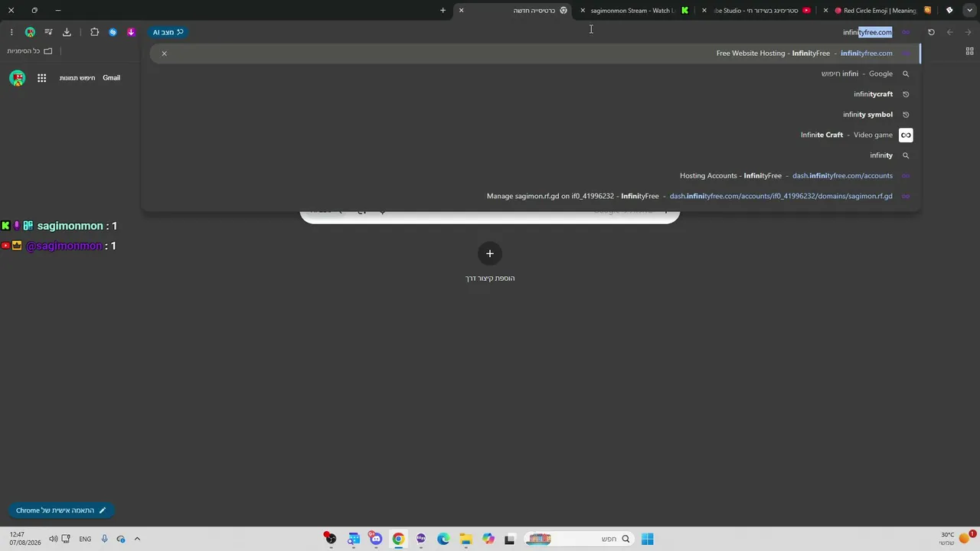
Task: Open the Chrome three-dot menu
Action: point(11,32)
